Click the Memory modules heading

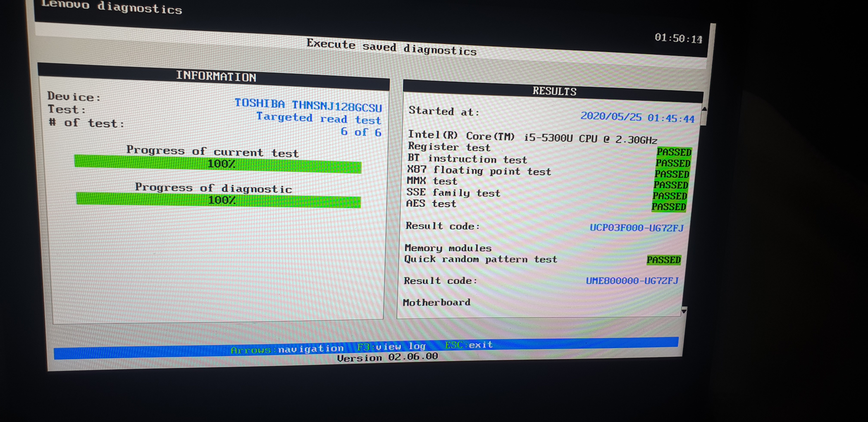tap(448, 248)
